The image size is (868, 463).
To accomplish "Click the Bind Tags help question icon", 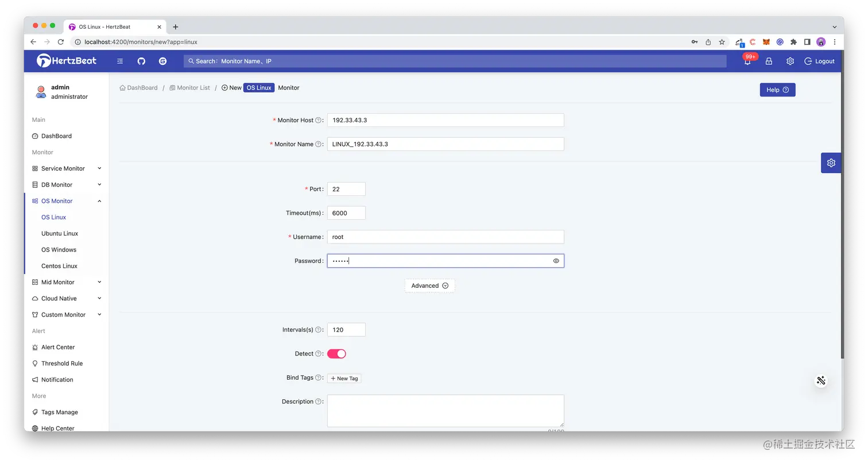I will pos(318,377).
